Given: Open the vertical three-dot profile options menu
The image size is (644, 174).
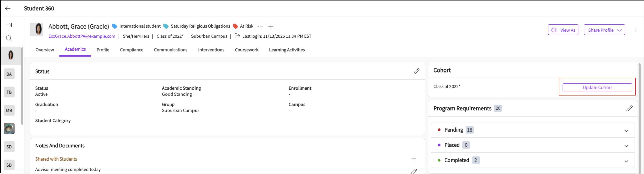Looking at the screenshot, I should point(636,30).
